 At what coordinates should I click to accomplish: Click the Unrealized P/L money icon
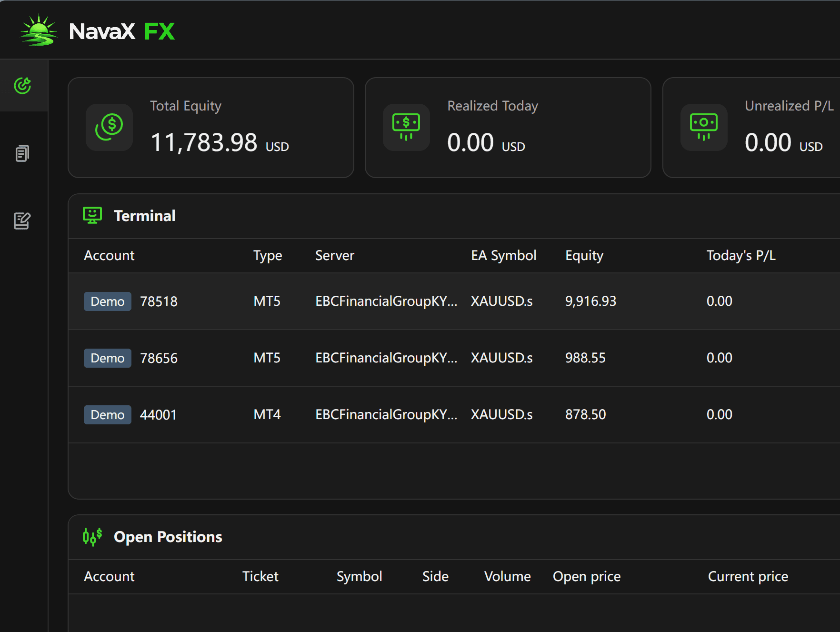(704, 127)
